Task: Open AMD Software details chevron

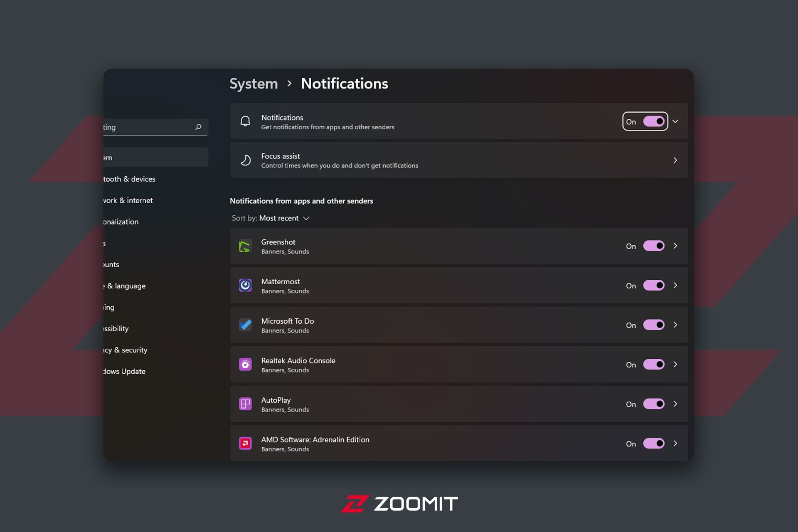Action: point(675,443)
